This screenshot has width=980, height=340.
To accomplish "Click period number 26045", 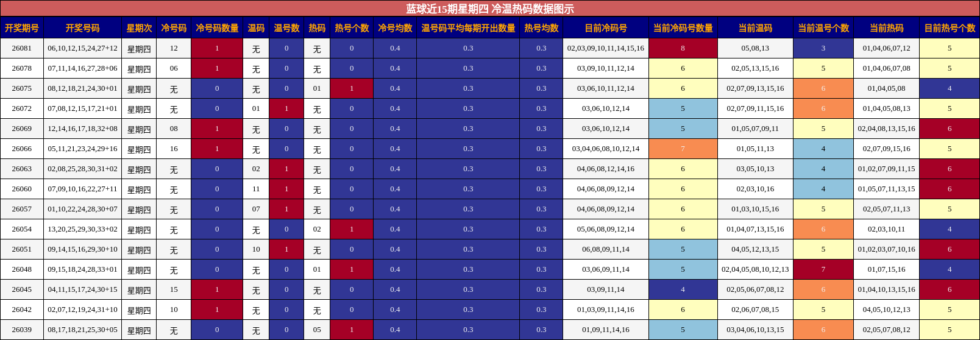I will point(22,289).
